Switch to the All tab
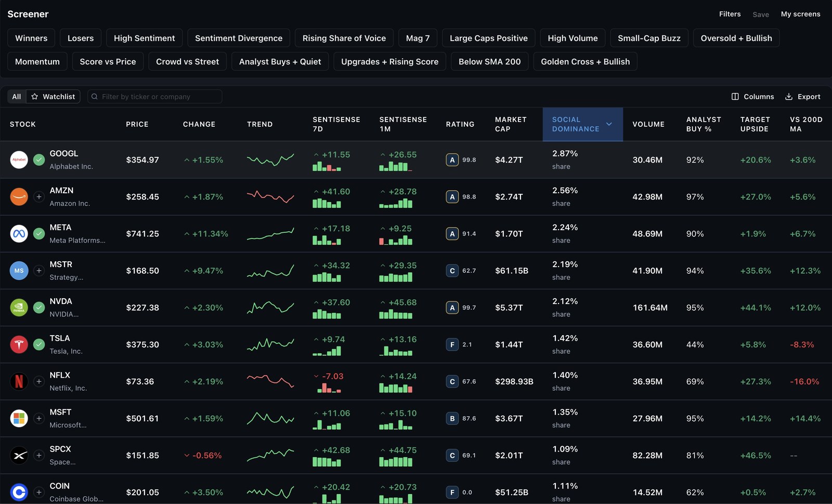Image resolution: width=832 pixels, height=504 pixels. pos(17,97)
